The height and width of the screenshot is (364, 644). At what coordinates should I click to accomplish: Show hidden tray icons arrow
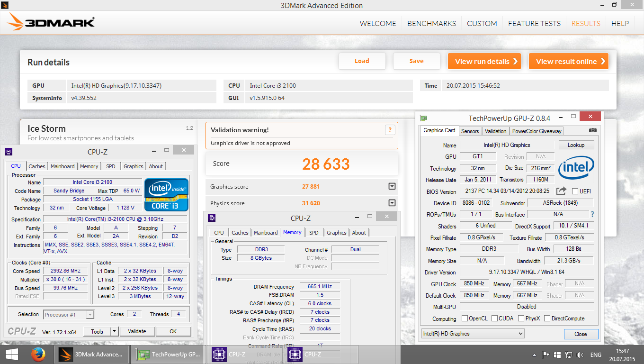(535, 355)
